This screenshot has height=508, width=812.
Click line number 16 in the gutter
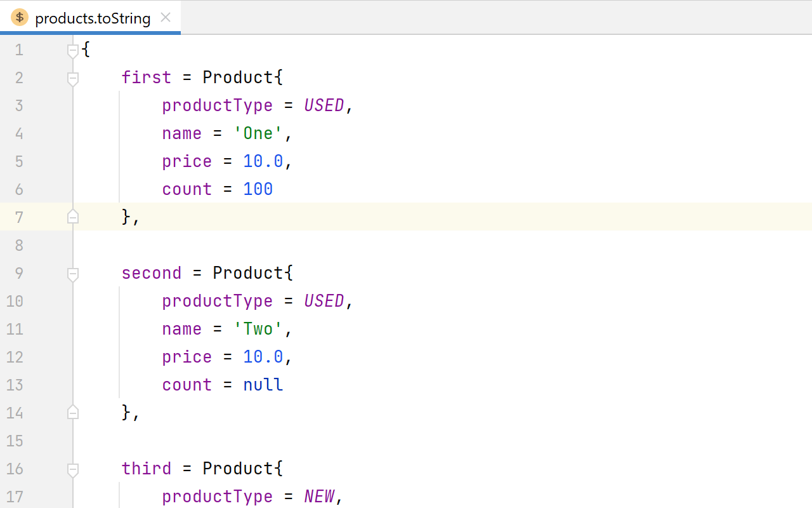pyautogui.click(x=15, y=469)
